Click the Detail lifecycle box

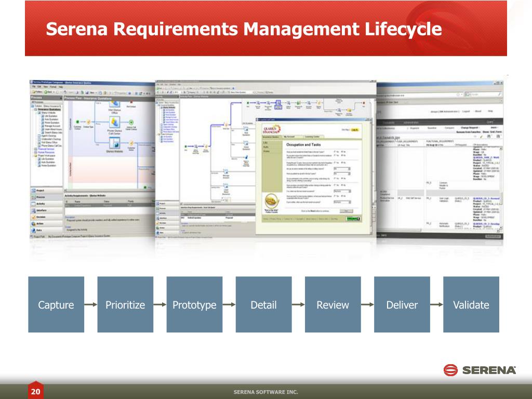pos(263,304)
